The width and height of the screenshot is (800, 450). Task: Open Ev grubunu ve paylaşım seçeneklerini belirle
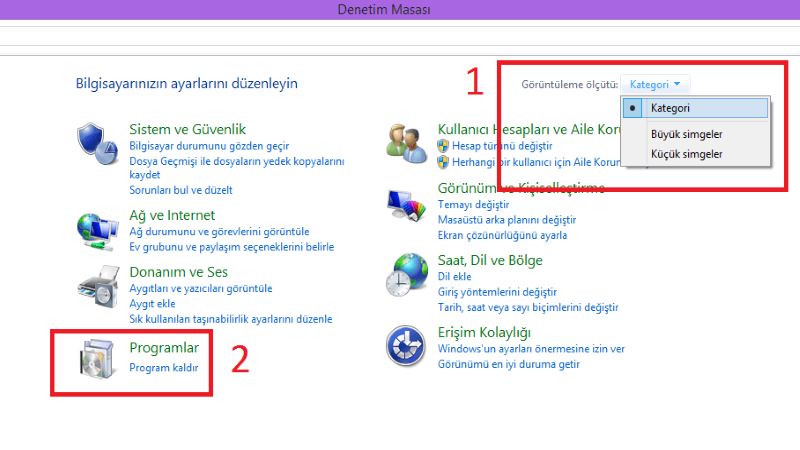click(232, 247)
